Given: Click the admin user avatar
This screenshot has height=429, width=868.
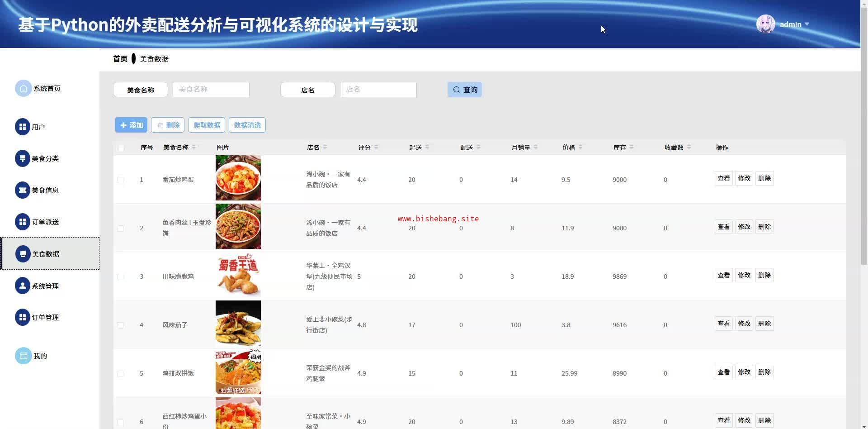Looking at the screenshot, I should [765, 24].
